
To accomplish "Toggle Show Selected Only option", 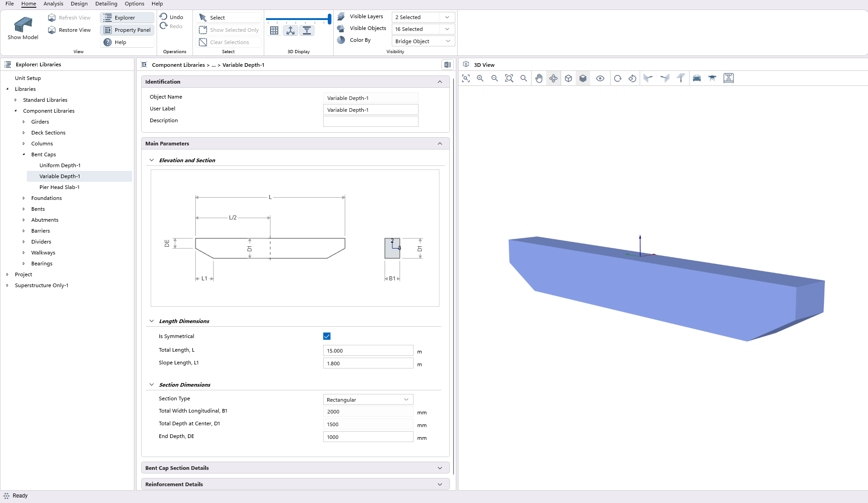I will coord(228,30).
